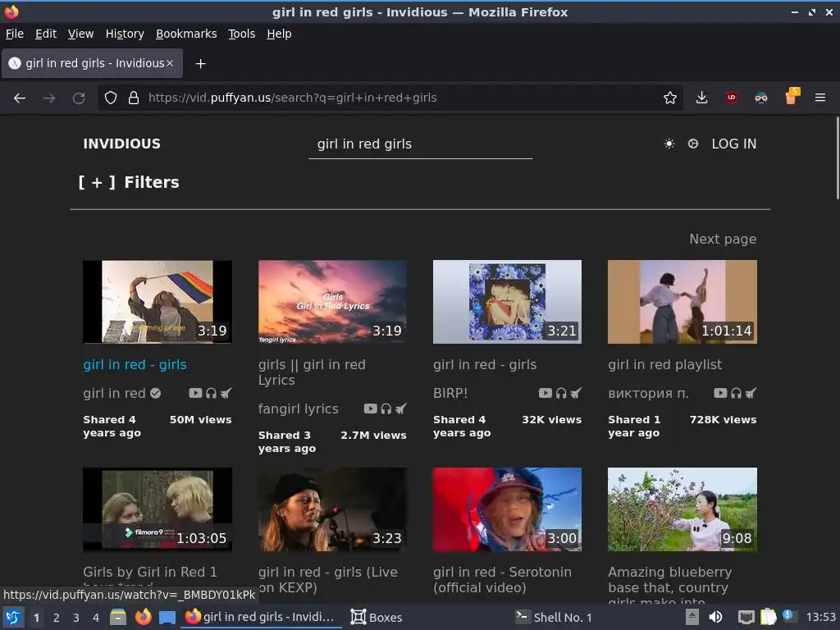
Task: Click the reload page icon
Action: (79, 98)
